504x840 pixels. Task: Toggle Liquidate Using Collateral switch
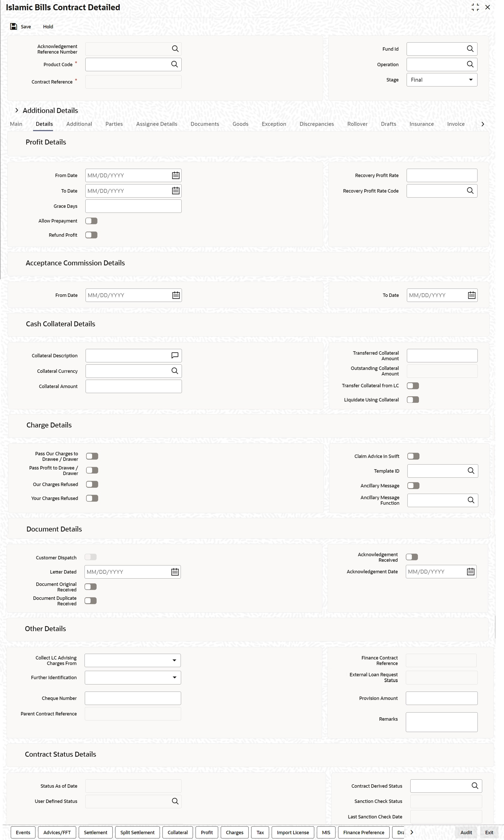pos(413,400)
